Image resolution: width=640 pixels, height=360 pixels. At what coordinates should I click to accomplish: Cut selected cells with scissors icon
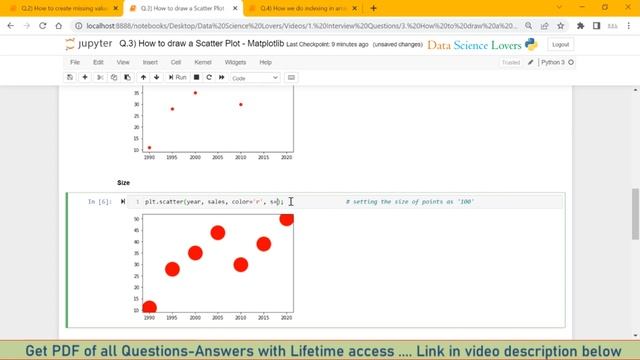click(100, 77)
